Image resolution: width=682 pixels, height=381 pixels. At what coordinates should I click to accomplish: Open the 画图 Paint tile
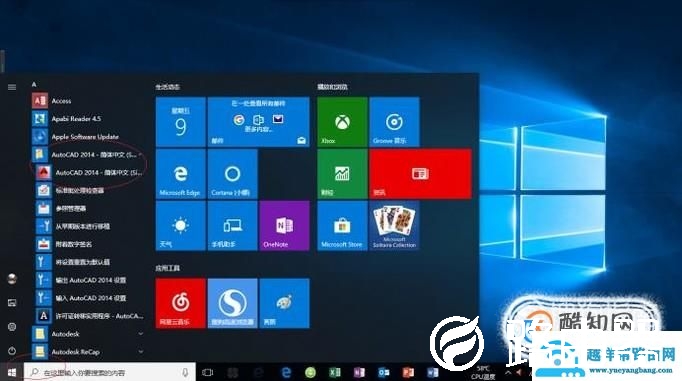pyautogui.click(x=284, y=304)
